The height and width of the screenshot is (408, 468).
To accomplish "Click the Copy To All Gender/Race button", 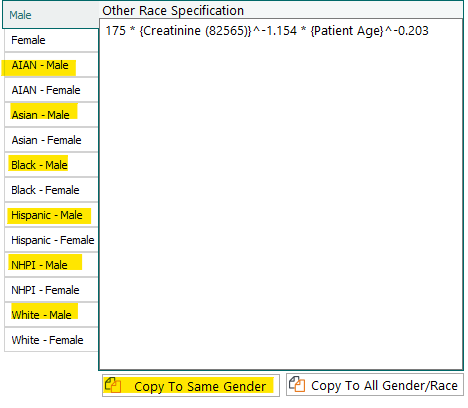I will (x=375, y=385).
